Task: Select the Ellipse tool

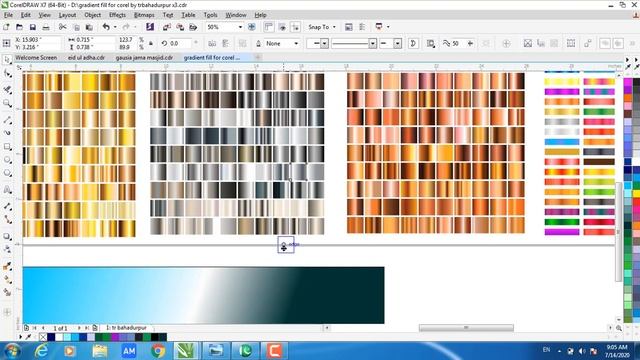Action: click(7, 160)
